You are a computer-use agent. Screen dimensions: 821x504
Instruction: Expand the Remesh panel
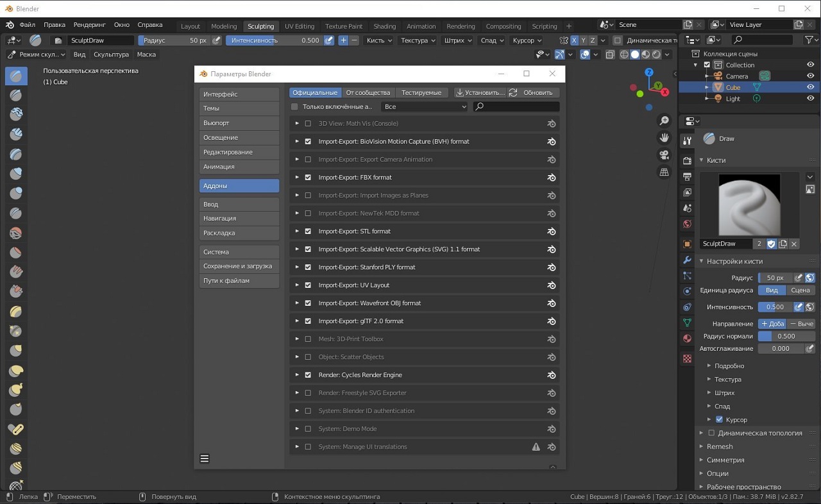pos(720,446)
